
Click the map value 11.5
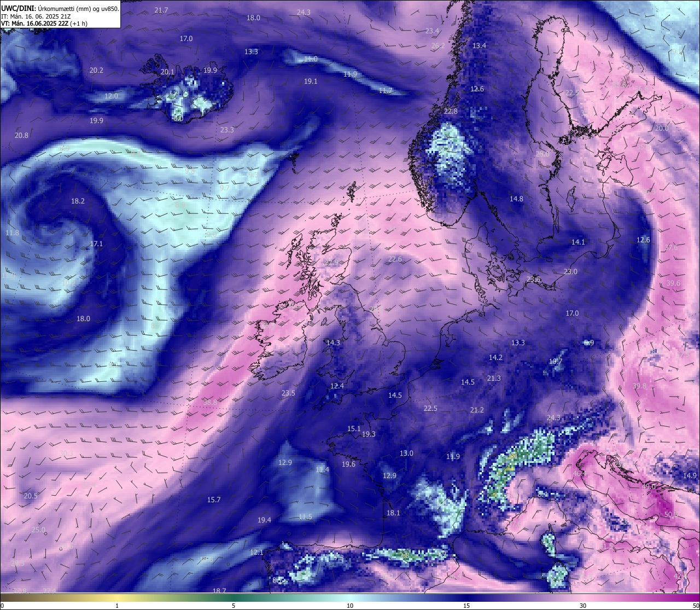[305, 516]
